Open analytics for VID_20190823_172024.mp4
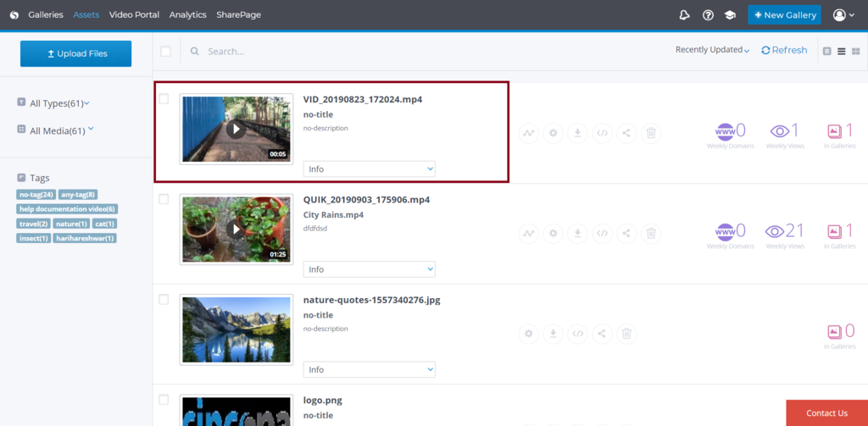 (x=529, y=133)
